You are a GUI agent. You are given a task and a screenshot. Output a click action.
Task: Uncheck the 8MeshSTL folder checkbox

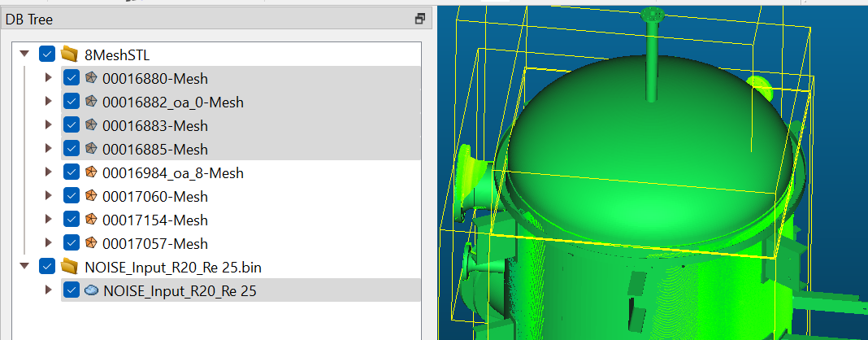point(47,54)
